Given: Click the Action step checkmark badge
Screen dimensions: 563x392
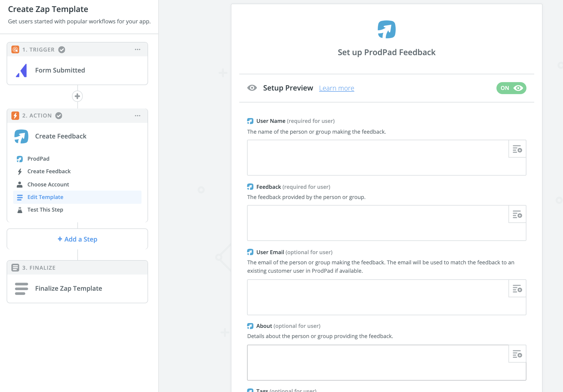Looking at the screenshot, I should (x=59, y=116).
